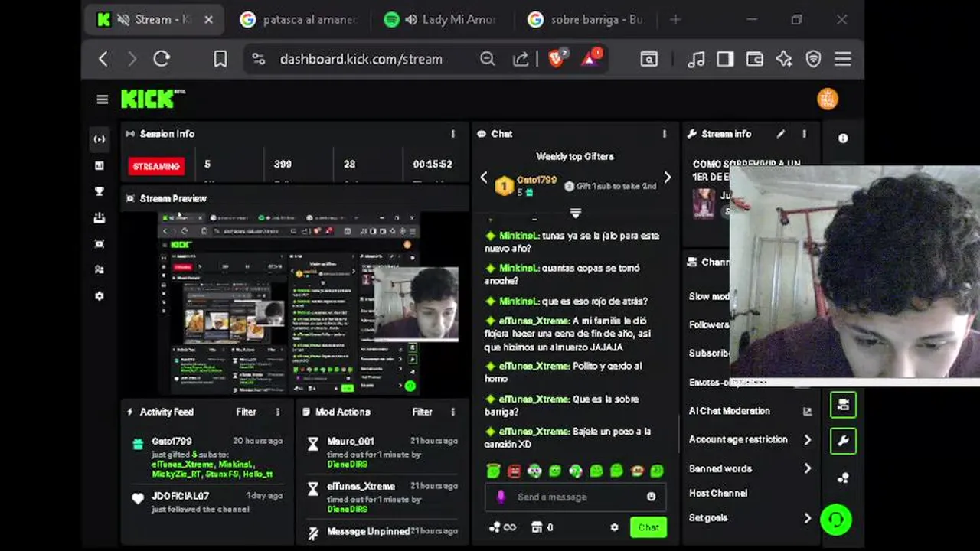This screenshot has height=551, width=980.
Task: Expand Account age restriction chevron
Action: point(808,439)
